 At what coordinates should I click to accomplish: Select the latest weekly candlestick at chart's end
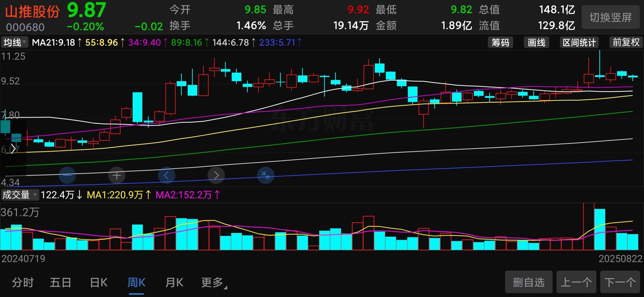point(633,77)
